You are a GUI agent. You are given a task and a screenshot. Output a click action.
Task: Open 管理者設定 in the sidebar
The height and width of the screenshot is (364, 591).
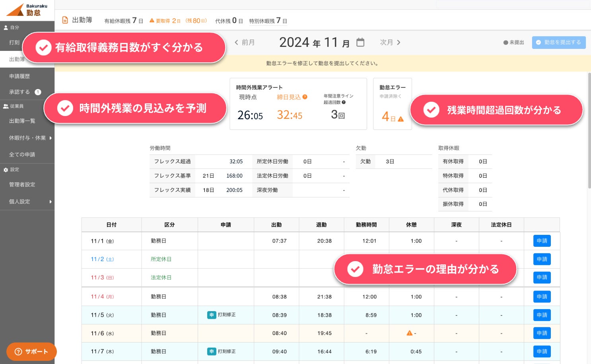pyautogui.click(x=22, y=184)
